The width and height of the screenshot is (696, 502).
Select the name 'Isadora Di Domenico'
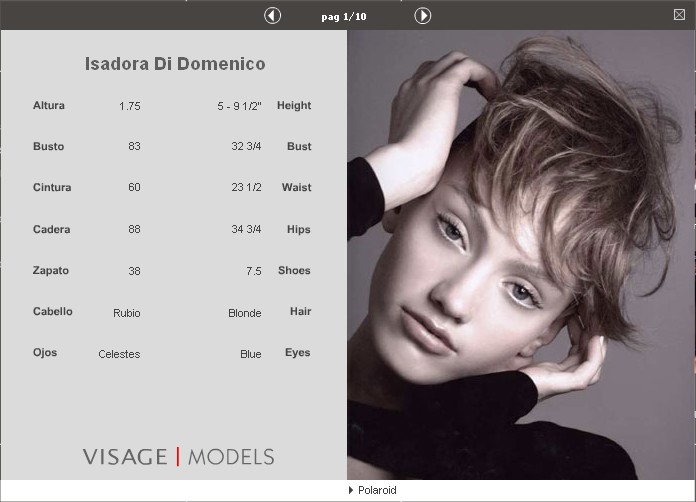pos(175,64)
